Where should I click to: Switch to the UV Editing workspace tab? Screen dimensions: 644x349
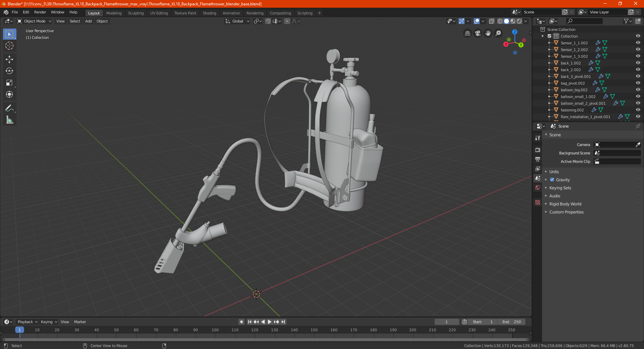[159, 13]
